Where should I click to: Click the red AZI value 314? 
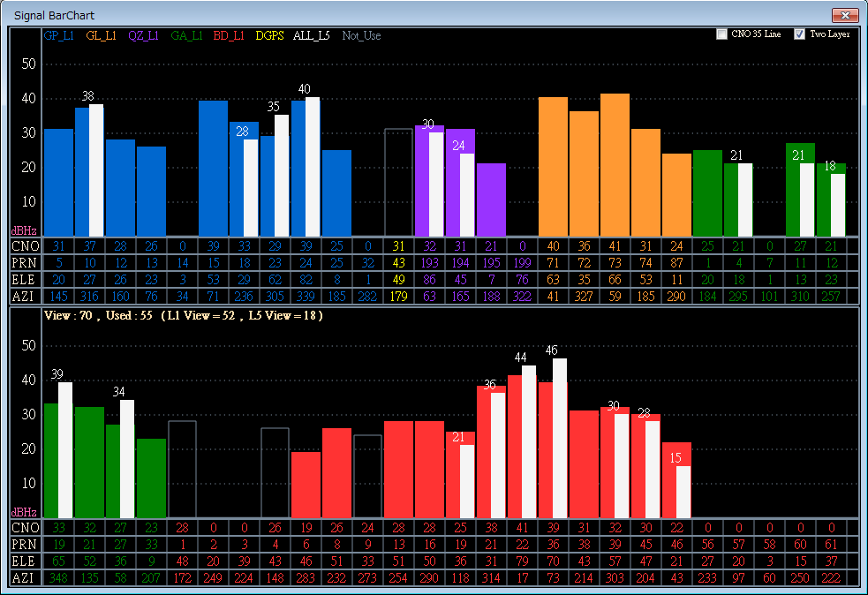point(492,578)
